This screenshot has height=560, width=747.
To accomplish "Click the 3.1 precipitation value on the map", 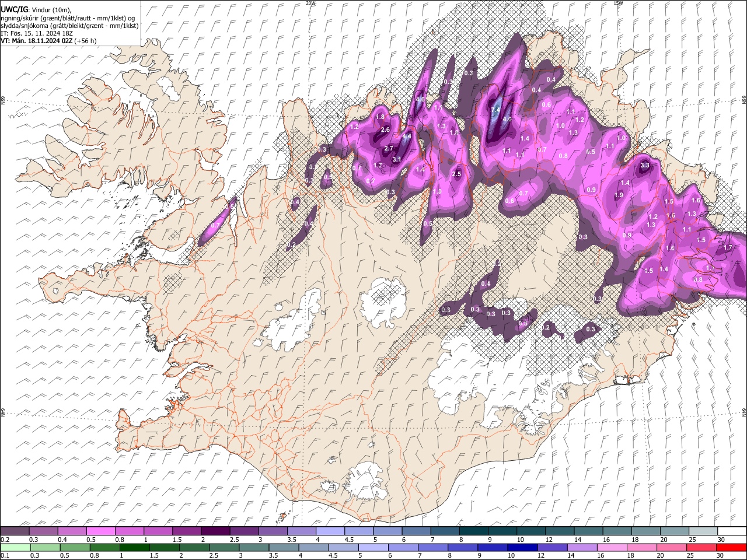I will click(397, 159).
